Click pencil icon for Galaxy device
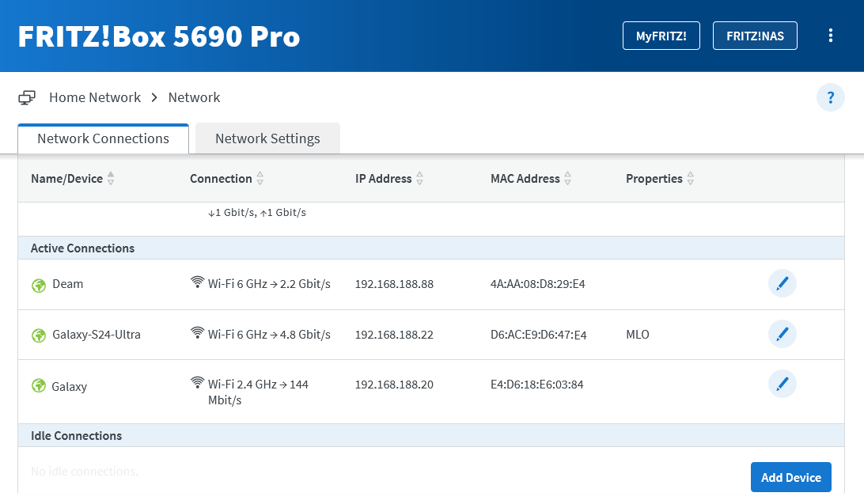Viewport: 864px width, 504px height. click(782, 385)
